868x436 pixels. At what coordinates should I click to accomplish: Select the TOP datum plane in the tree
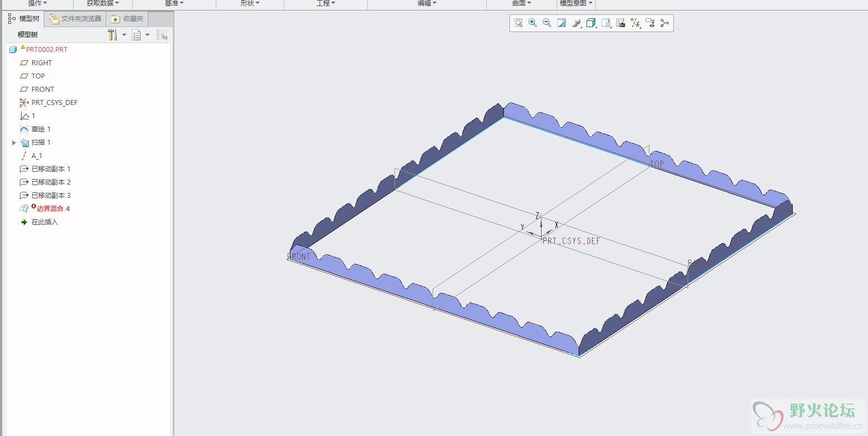[38, 76]
